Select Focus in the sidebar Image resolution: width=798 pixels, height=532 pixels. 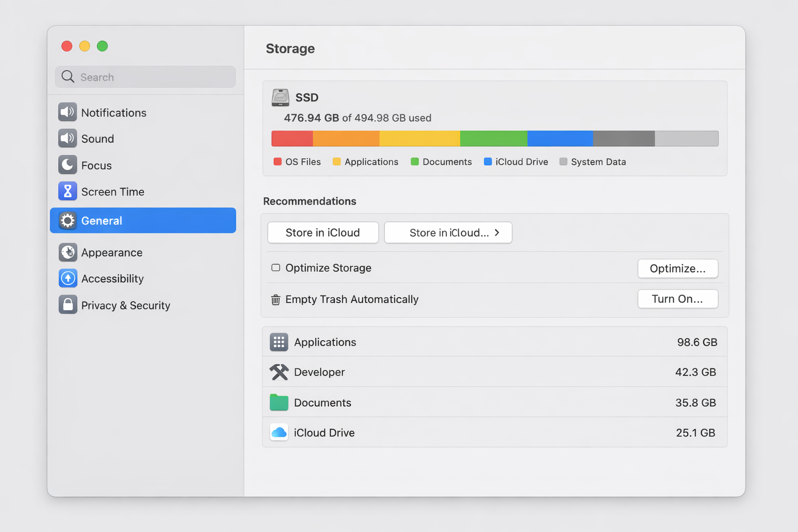click(x=143, y=165)
